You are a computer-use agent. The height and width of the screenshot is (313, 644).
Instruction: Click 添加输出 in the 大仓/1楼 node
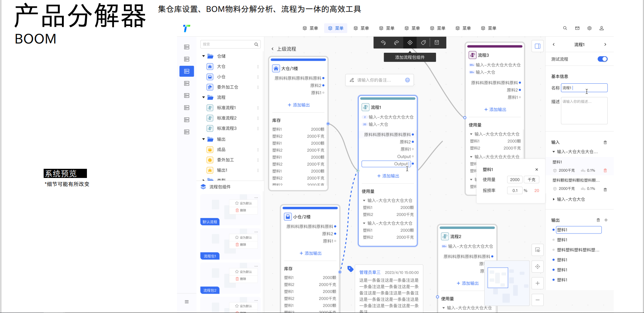click(299, 105)
